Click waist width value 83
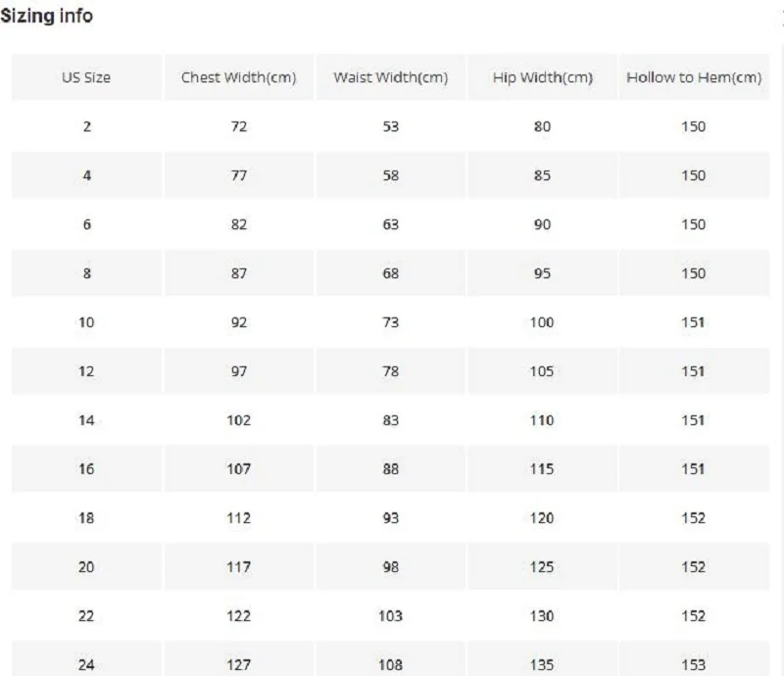 tap(391, 420)
